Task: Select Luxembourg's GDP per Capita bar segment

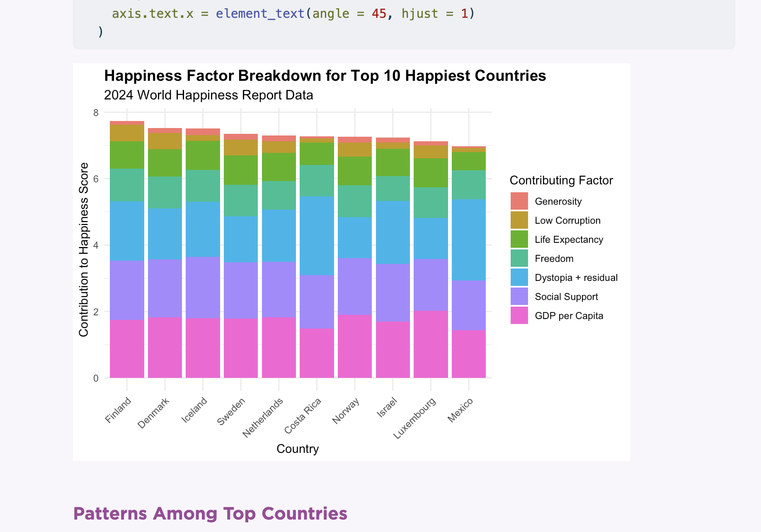Action: 431,344
